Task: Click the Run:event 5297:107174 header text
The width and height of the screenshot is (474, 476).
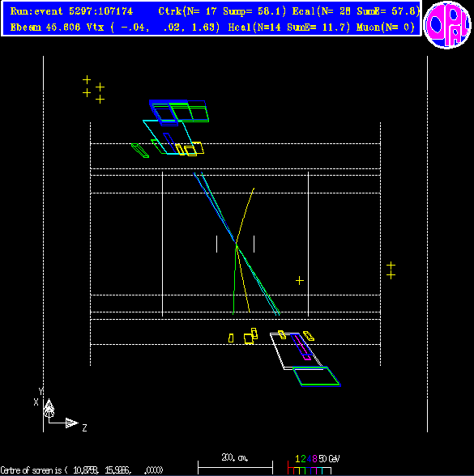Action: click(x=71, y=11)
